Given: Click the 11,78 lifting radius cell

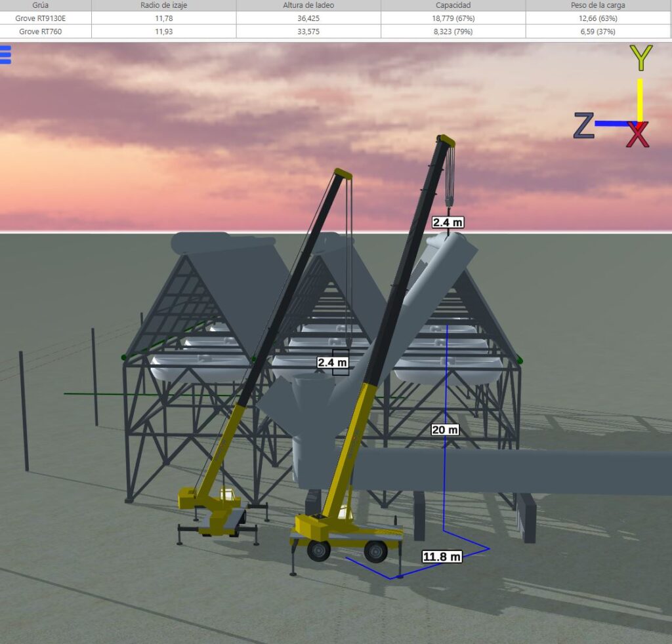Looking at the screenshot, I should [163, 18].
